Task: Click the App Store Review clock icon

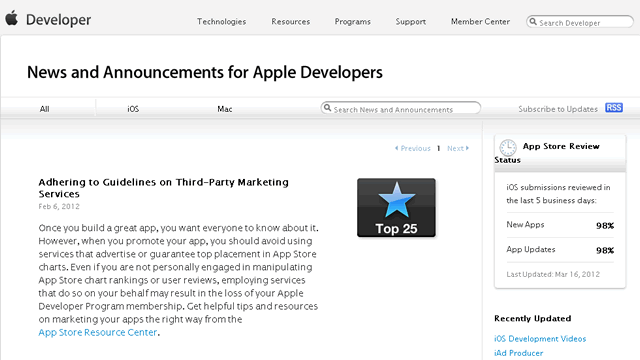Action: [508, 147]
